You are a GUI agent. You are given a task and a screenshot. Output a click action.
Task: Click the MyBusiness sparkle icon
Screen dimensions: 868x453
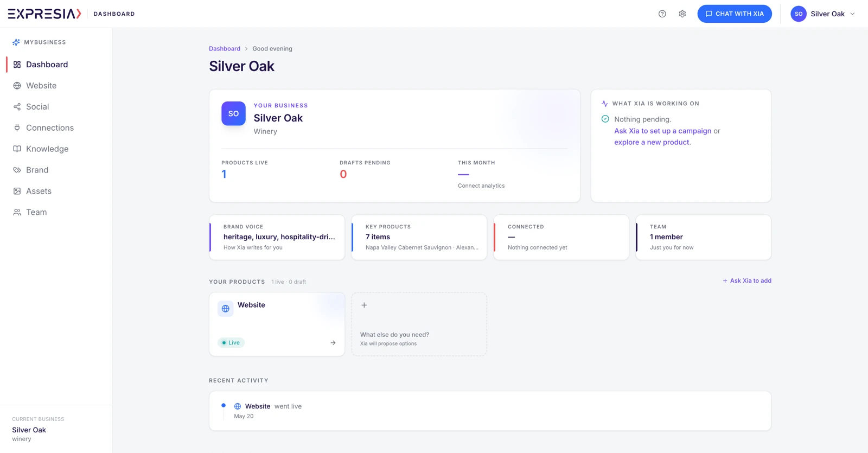pyautogui.click(x=16, y=42)
